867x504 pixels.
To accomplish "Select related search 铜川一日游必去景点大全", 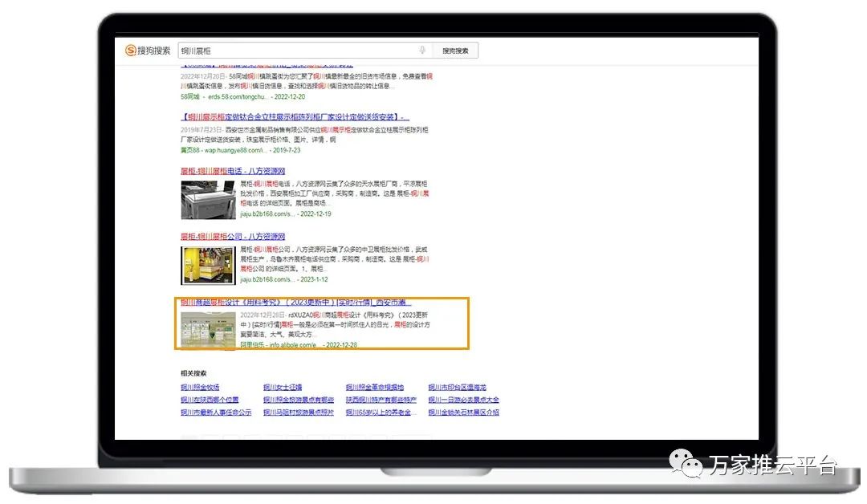I will [x=463, y=400].
